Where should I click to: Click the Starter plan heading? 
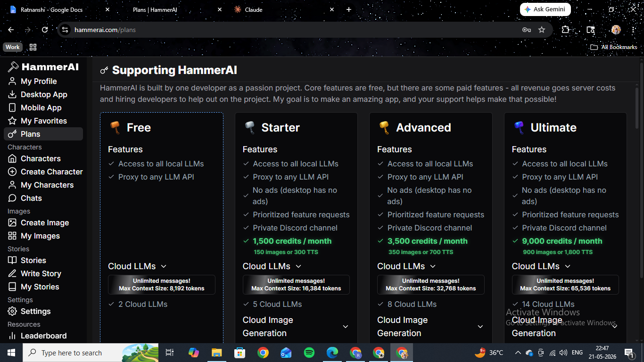click(281, 128)
